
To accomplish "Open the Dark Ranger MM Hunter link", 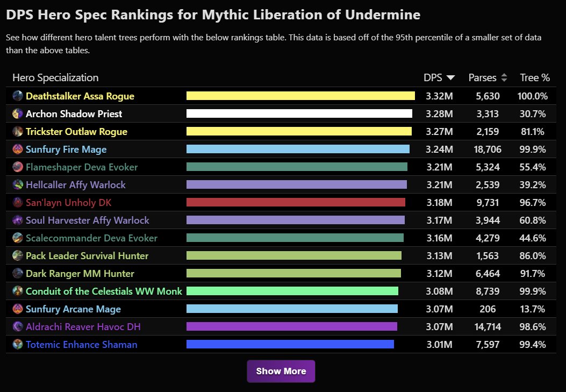I will tap(73, 273).
